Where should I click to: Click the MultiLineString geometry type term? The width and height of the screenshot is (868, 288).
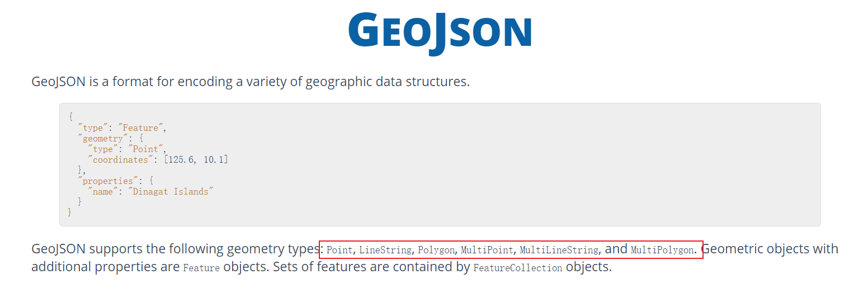559,251
